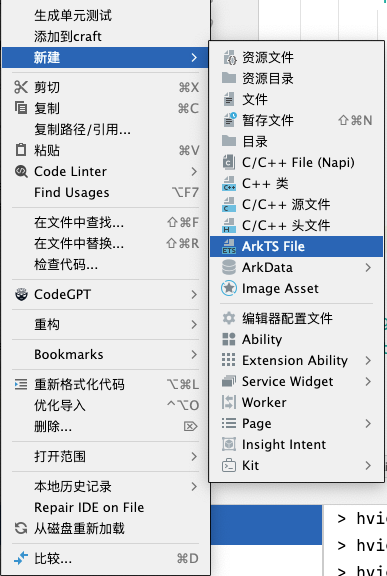Viewport: 387px width, 576px height.
Task: Select the ArkData database icon
Action: click(229, 267)
